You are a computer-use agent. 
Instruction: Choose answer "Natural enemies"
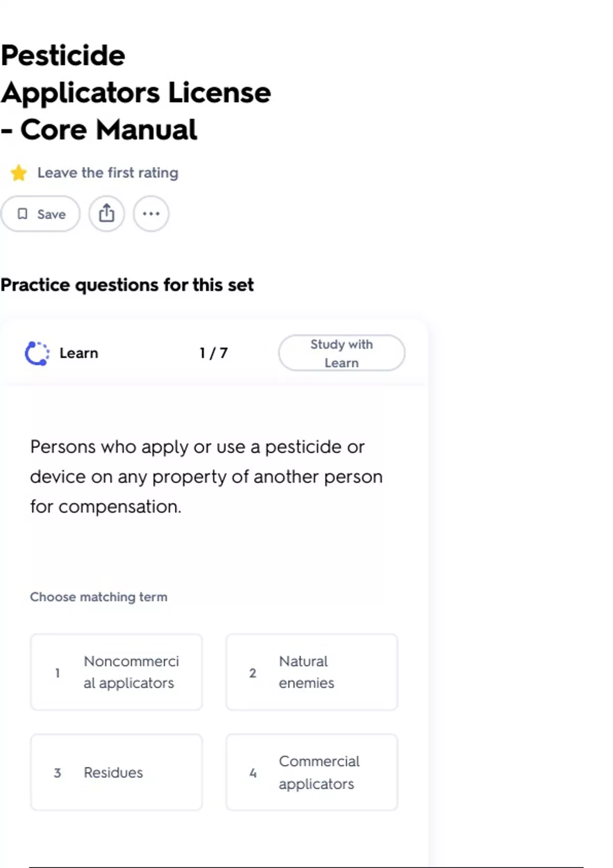(312, 672)
